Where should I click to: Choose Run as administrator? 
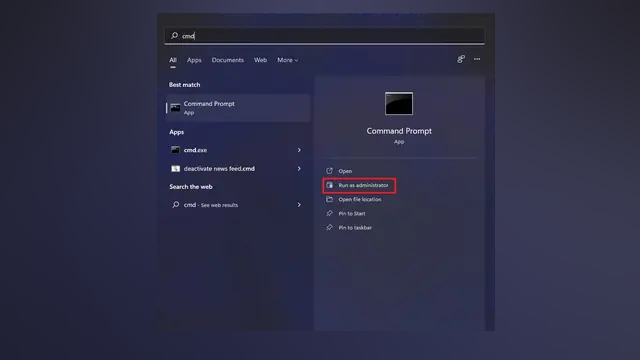coord(359,185)
